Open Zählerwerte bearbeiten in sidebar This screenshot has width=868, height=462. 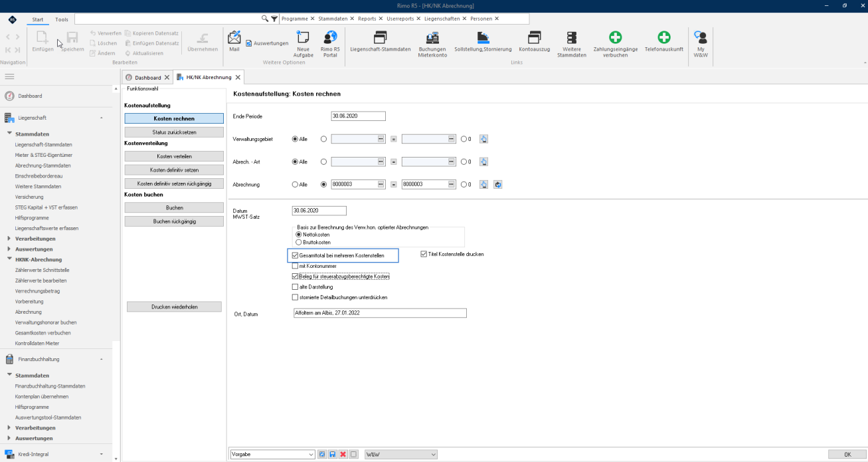pyautogui.click(x=41, y=281)
